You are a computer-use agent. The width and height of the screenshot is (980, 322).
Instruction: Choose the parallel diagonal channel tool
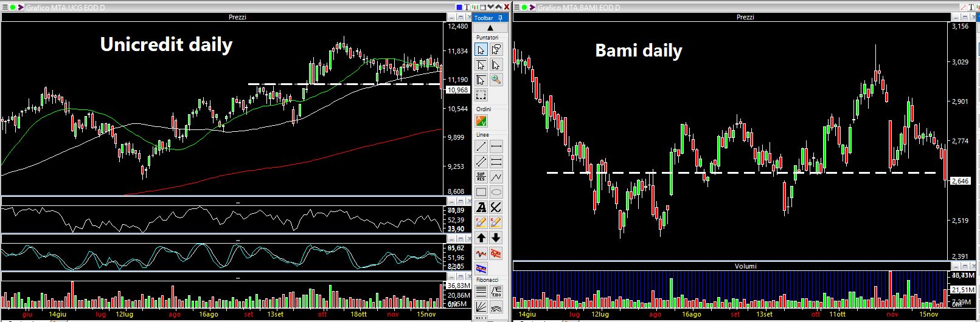(481, 162)
